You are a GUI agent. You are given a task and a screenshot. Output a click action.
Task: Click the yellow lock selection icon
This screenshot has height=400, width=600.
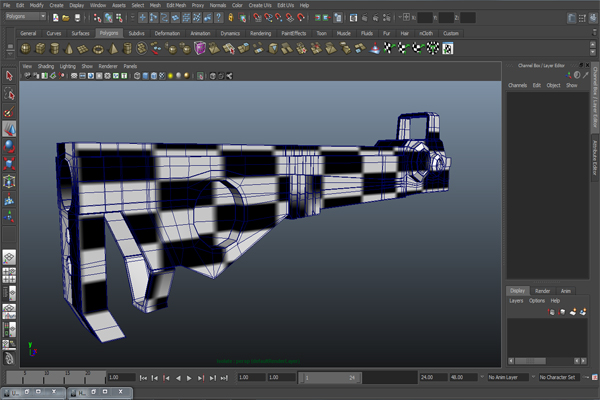[x=231, y=18]
